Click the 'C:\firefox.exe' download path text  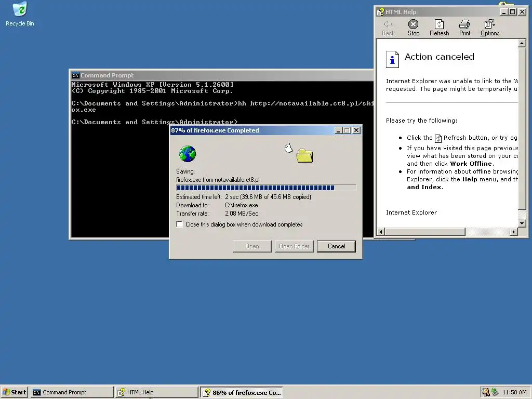[241, 205]
